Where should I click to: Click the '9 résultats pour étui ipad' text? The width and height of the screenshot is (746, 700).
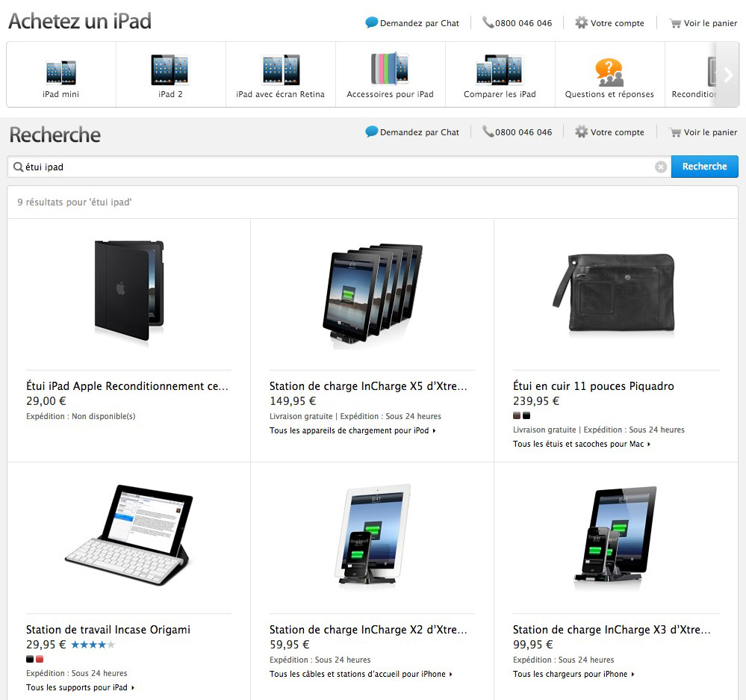75,202
